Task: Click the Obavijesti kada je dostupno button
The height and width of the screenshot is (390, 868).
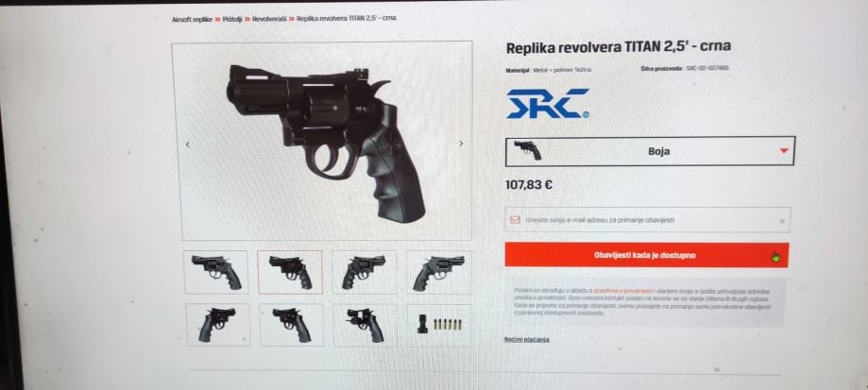Action: (x=647, y=255)
